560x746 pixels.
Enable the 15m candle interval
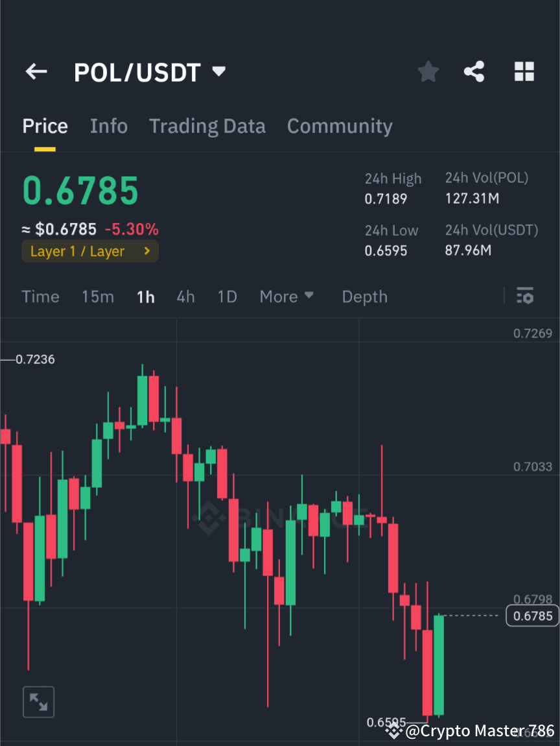click(x=98, y=296)
